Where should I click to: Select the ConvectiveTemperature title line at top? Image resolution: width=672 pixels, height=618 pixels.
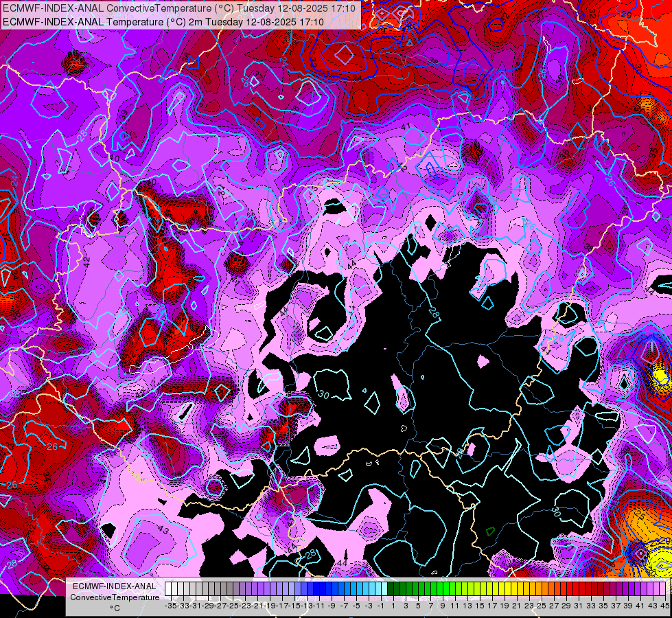pyautogui.click(x=178, y=8)
